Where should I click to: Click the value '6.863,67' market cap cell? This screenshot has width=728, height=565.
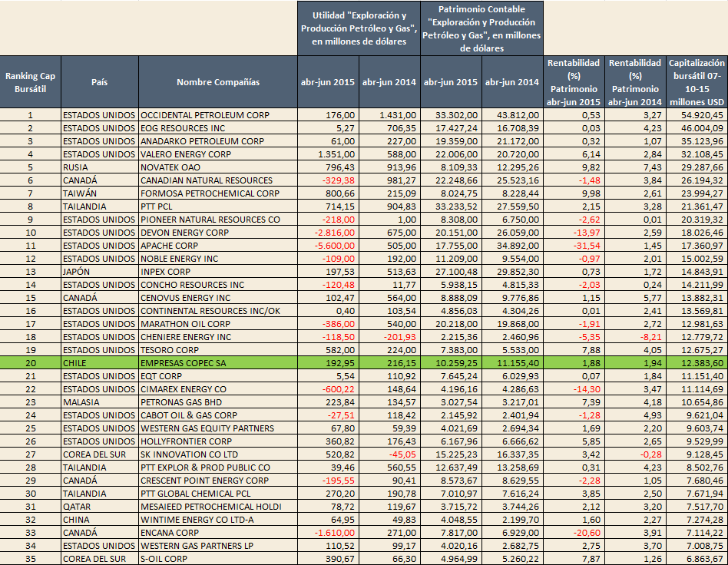697,559
